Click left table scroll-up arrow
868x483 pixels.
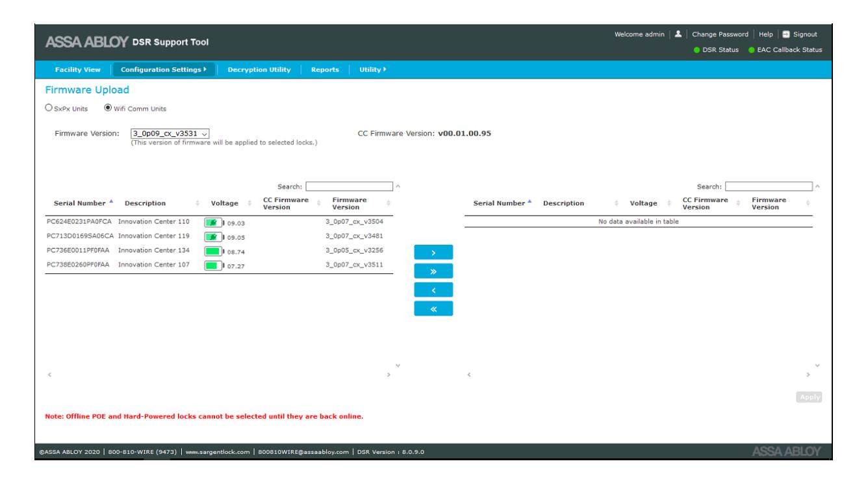point(398,187)
